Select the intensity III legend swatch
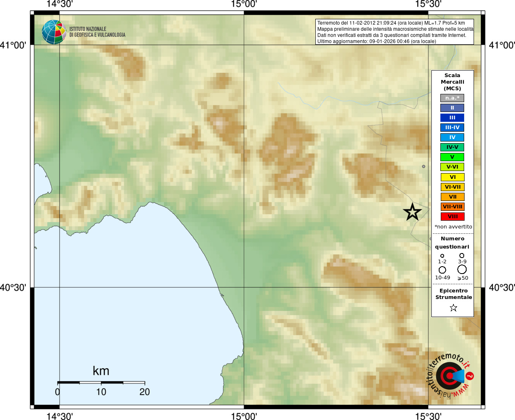 point(452,118)
